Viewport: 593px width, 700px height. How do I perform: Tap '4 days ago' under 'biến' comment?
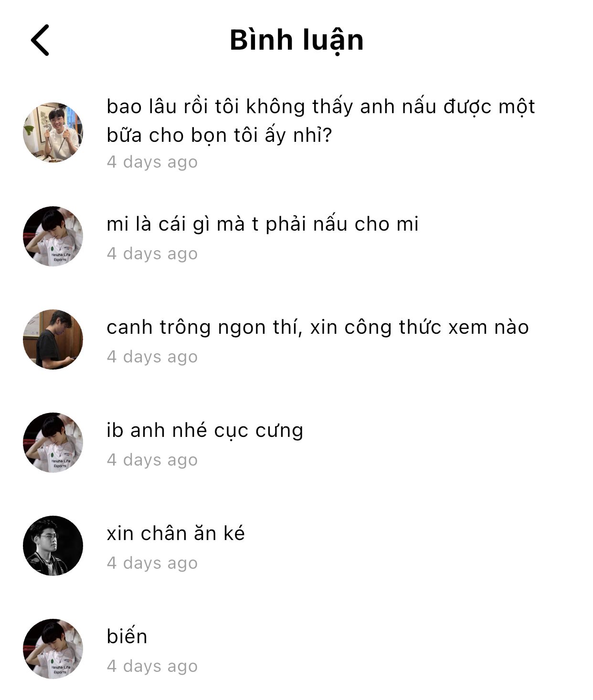tap(152, 666)
